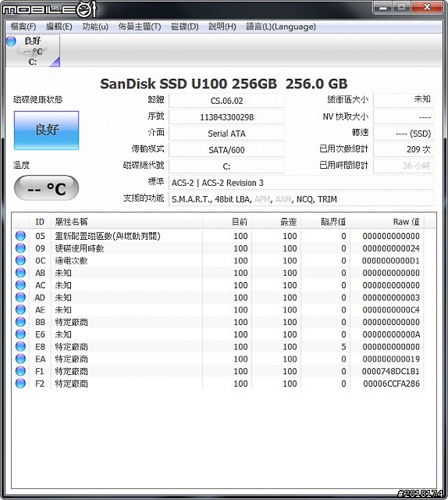This screenshot has width=448, height=500.
Task: Click the status icon for attribute AD
Action: (x=20, y=297)
